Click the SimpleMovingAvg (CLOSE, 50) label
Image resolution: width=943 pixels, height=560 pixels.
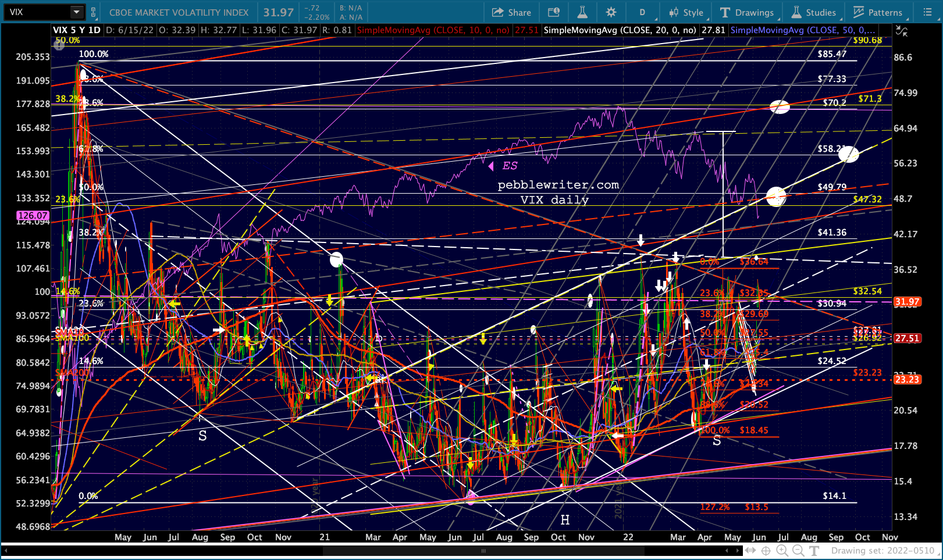(x=803, y=30)
